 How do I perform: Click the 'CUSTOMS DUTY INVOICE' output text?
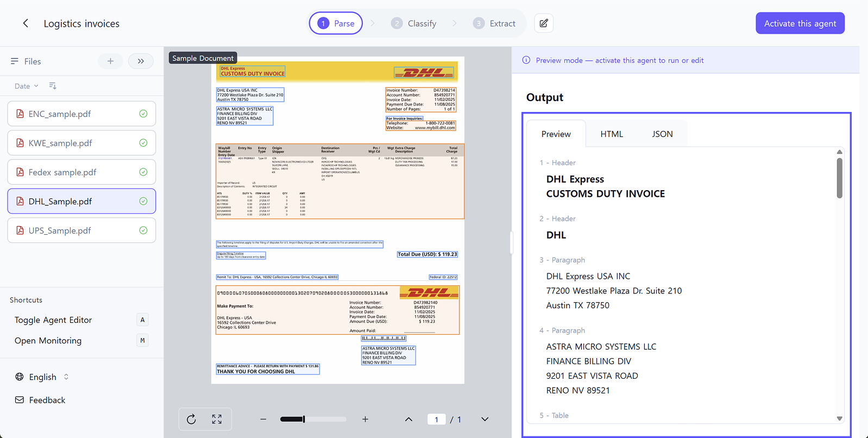(x=605, y=193)
